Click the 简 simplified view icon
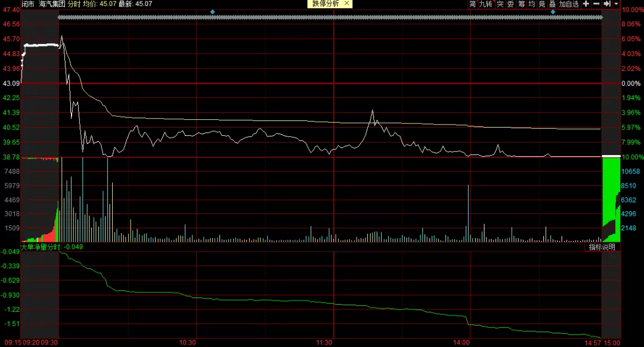The width and height of the screenshot is (644, 347). pyautogui.click(x=473, y=4)
